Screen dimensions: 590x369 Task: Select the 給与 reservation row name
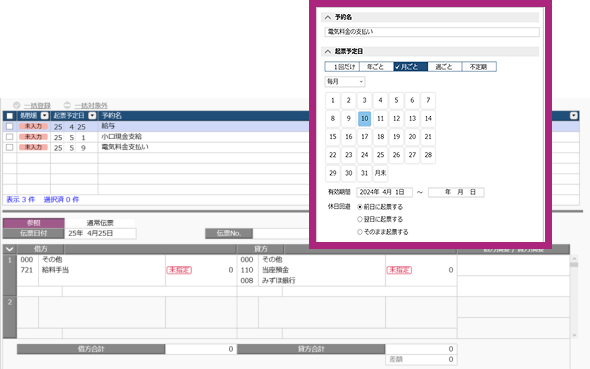tap(108, 126)
